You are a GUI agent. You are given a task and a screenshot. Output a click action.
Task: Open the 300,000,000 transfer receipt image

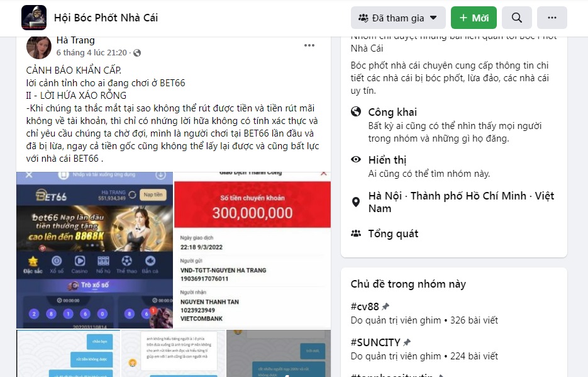pyautogui.click(x=252, y=250)
